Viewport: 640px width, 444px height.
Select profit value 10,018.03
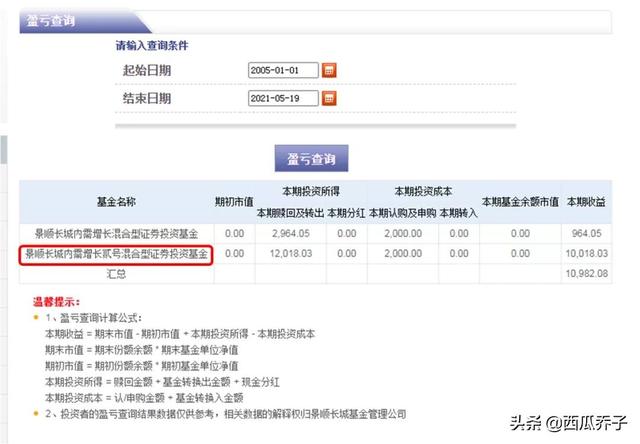pos(587,253)
